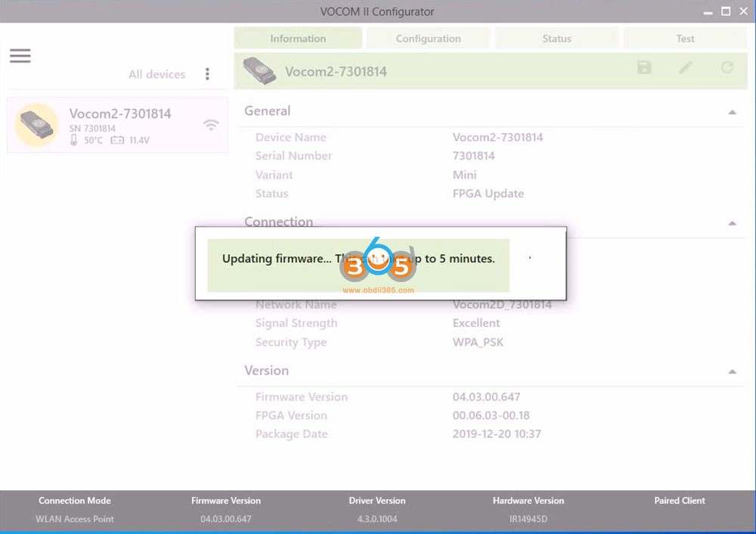Screen dimensions: 756x534
Task: Click the battery icon showing 11.4V
Action: 117,140
